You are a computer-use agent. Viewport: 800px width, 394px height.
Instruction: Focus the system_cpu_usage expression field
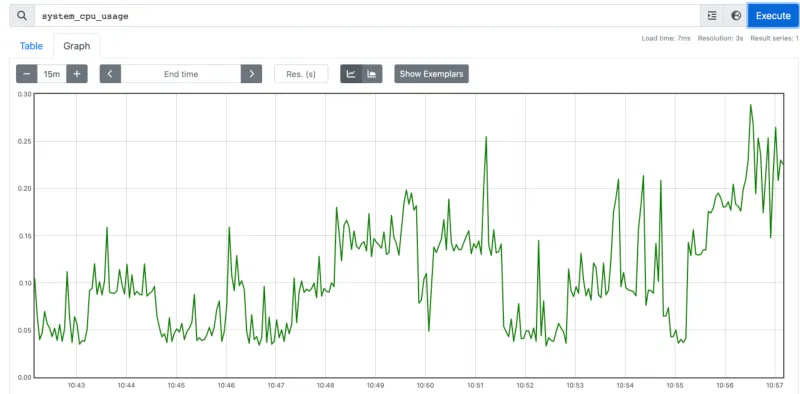pyautogui.click(x=367, y=16)
